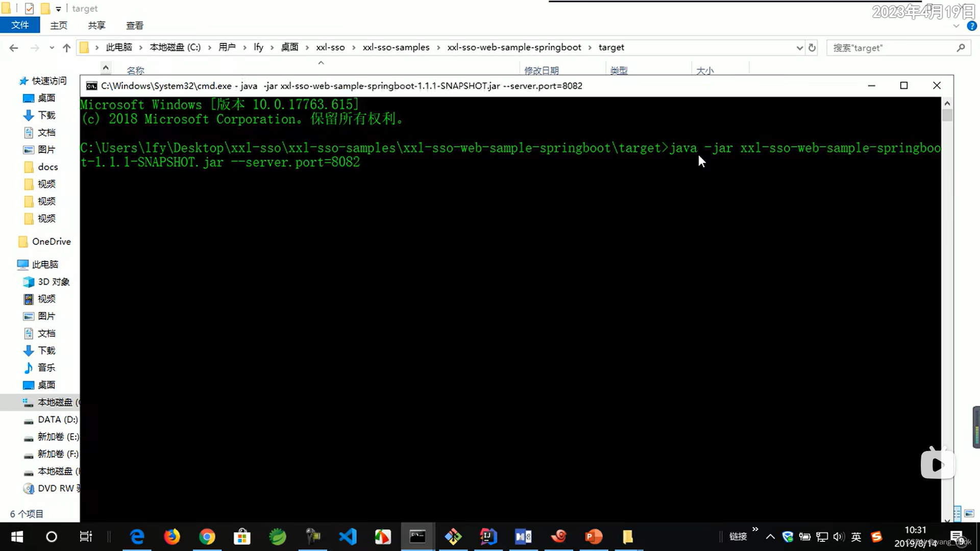Expand chevron after 桌面 breadcrumb
Viewport: 980px width, 551px height.
307,47
